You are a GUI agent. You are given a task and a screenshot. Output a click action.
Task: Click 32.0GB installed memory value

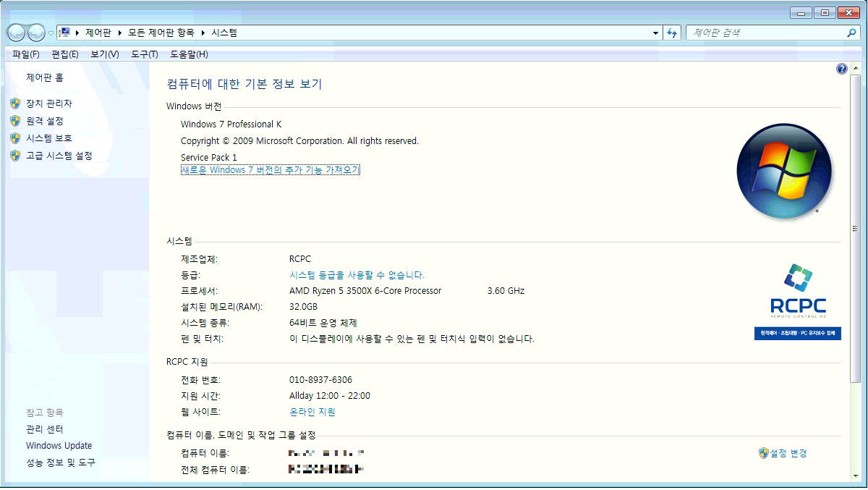point(303,307)
